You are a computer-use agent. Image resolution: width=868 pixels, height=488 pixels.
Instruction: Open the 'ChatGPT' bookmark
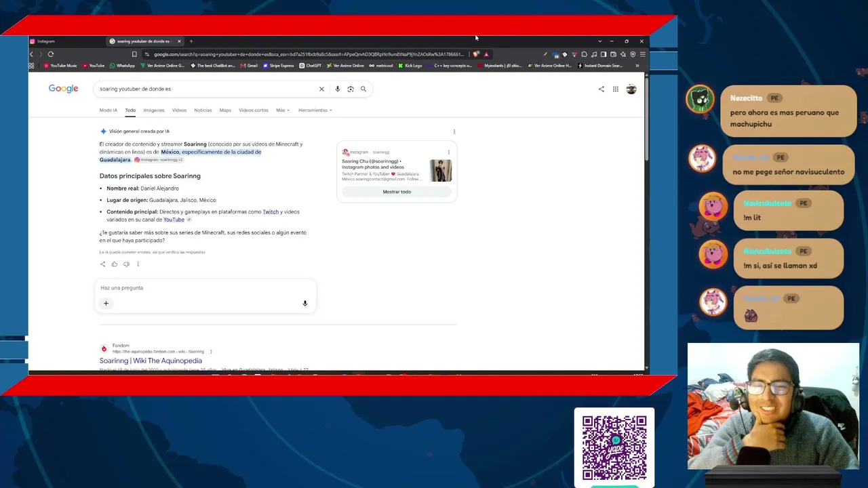(x=311, y=66)
